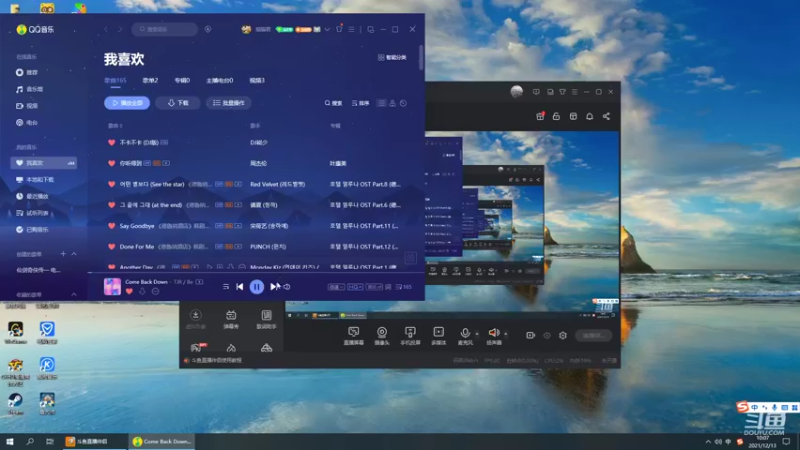
Task: Open QQ Music main menu hamburger icon
Action: [352, 30]
